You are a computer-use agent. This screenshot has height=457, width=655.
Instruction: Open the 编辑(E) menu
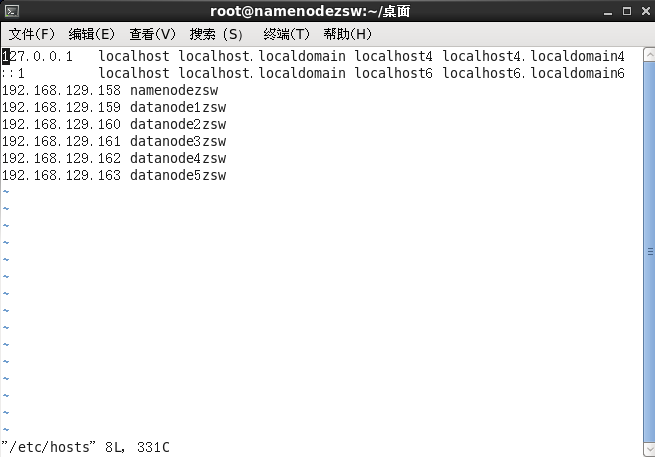[x=91, y=34]
